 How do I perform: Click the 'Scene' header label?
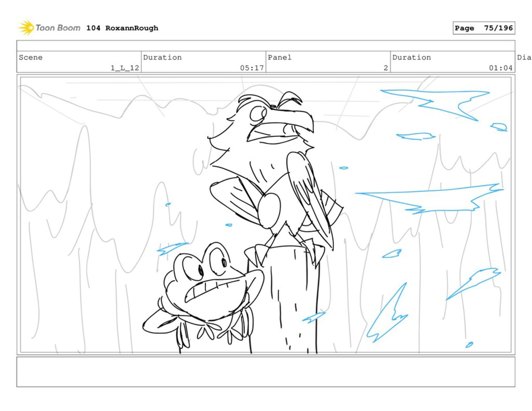coord(31,57)
